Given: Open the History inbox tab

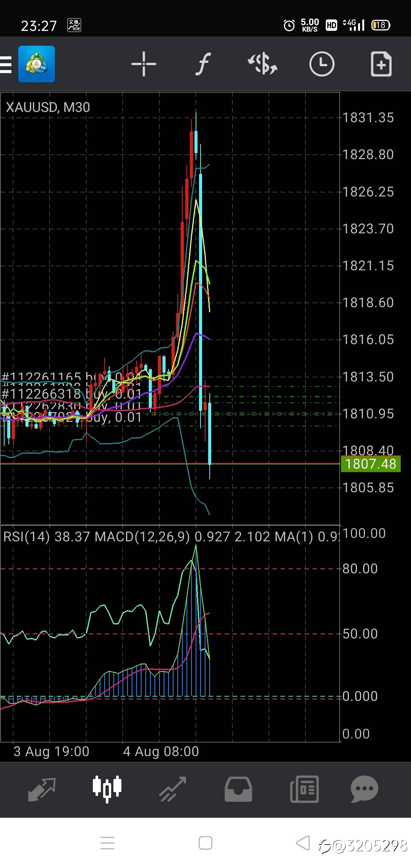Looking at the screenshot, I should 238,790.
